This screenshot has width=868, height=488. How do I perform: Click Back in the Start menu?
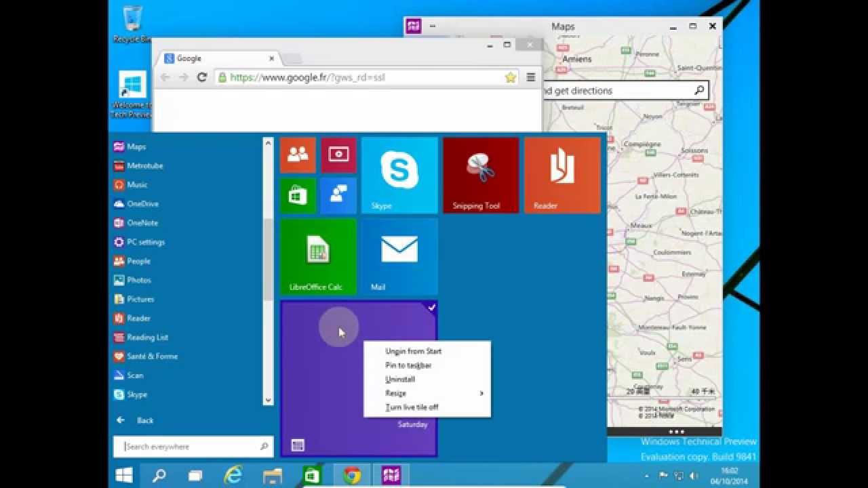[135, 420]
